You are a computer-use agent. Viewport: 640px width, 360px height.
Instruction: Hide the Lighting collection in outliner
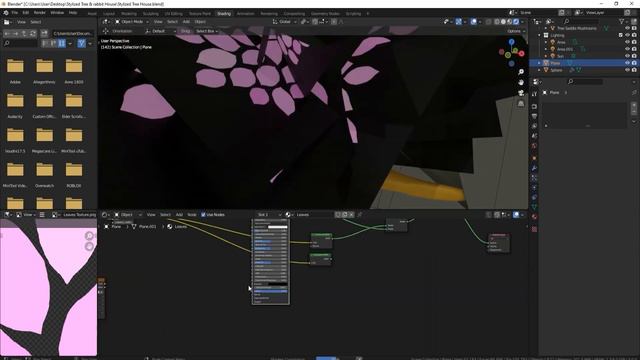pyautogui.click(x=627, y=35)
